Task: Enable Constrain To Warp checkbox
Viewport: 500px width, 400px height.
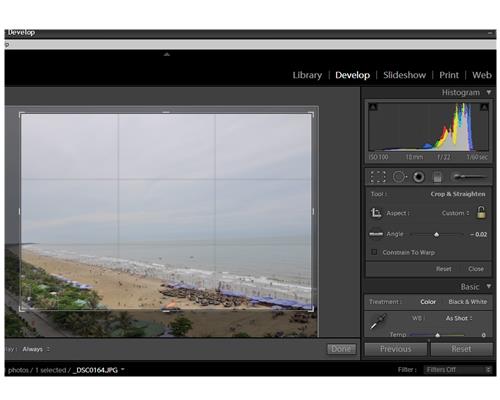Action: (x=374, y=252)
